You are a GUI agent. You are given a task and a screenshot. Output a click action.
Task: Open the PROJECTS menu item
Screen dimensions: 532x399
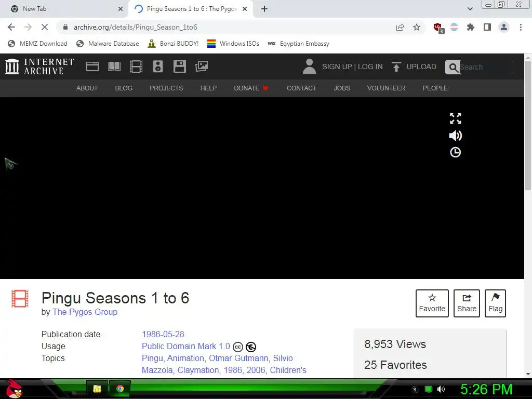coord(166,88)
